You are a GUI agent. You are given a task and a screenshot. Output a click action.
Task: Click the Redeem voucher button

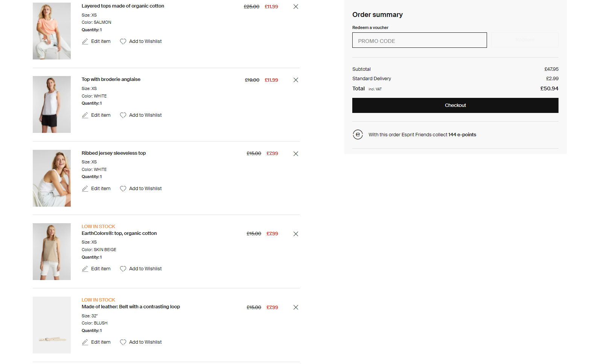point(524,40)
